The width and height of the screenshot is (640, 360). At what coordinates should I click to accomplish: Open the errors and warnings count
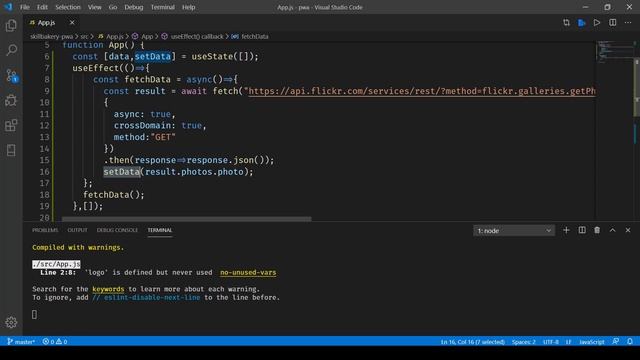tap(55, 341)
